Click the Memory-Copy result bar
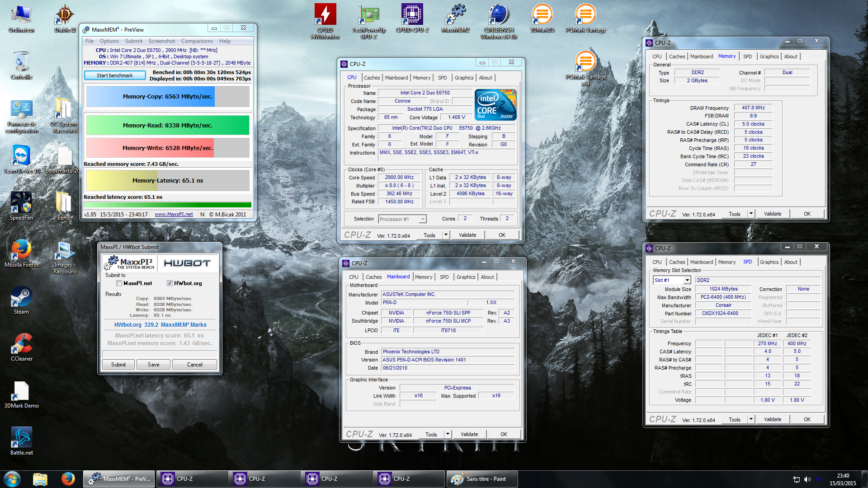This screenshot has height=488, width=868. tap(168, 96)
